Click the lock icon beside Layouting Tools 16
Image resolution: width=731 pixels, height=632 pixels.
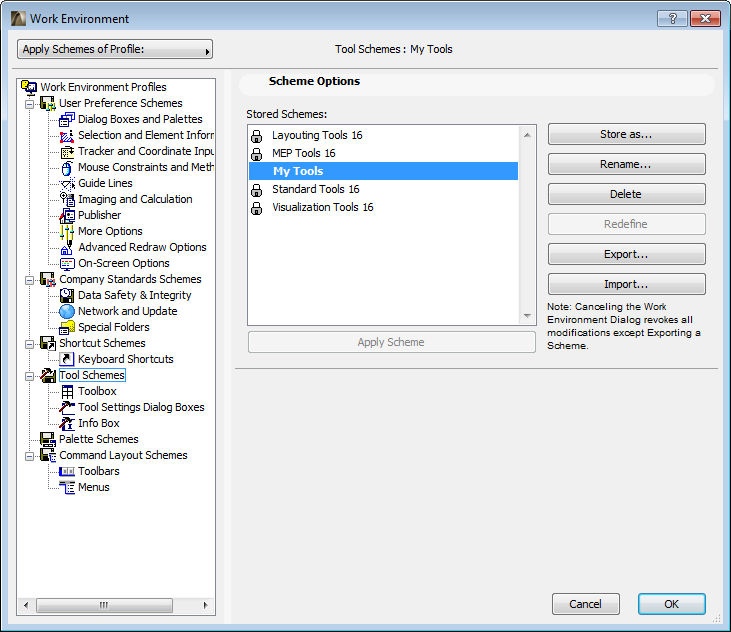tap(256, 136)
